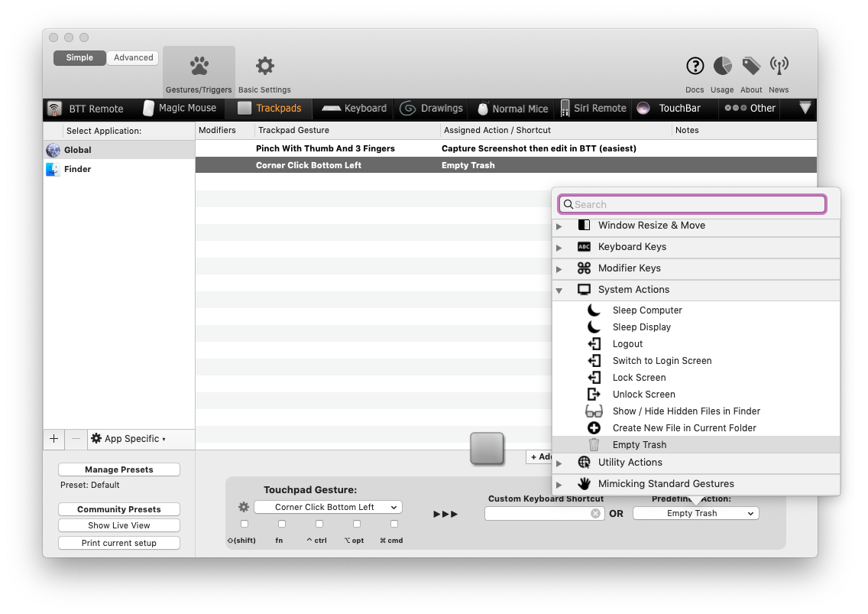Switch to Simple mode
This screenshot has width=868, height=614.
point(79,57)
